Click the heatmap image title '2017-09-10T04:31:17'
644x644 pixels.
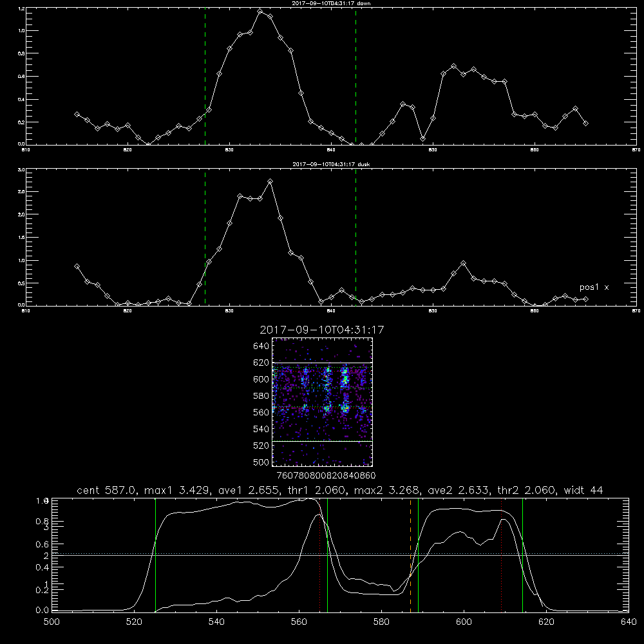coord(321,330)
